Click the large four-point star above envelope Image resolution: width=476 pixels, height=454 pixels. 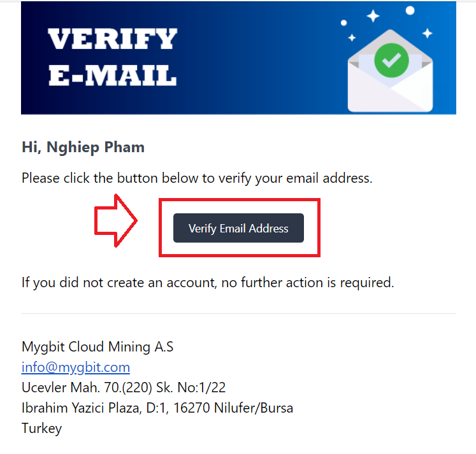click(373, 16)
